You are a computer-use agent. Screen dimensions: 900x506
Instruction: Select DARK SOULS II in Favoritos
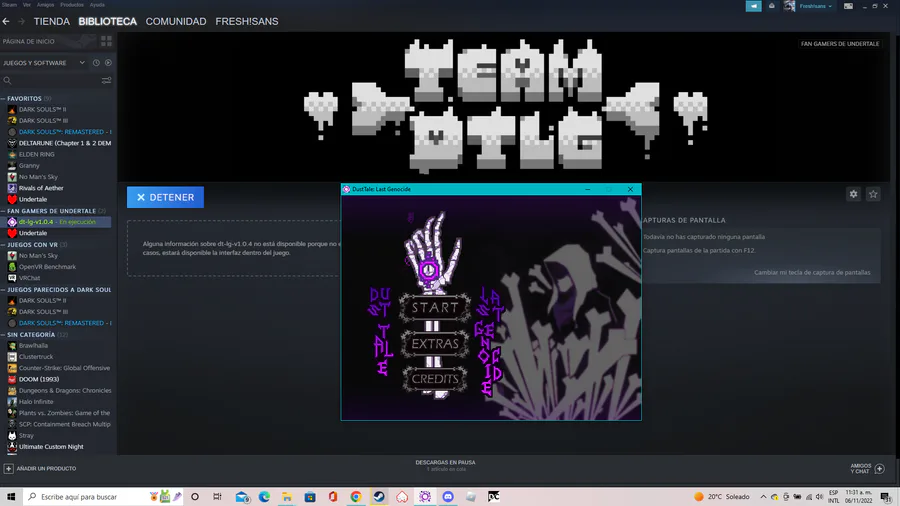[x=42, y=110]
